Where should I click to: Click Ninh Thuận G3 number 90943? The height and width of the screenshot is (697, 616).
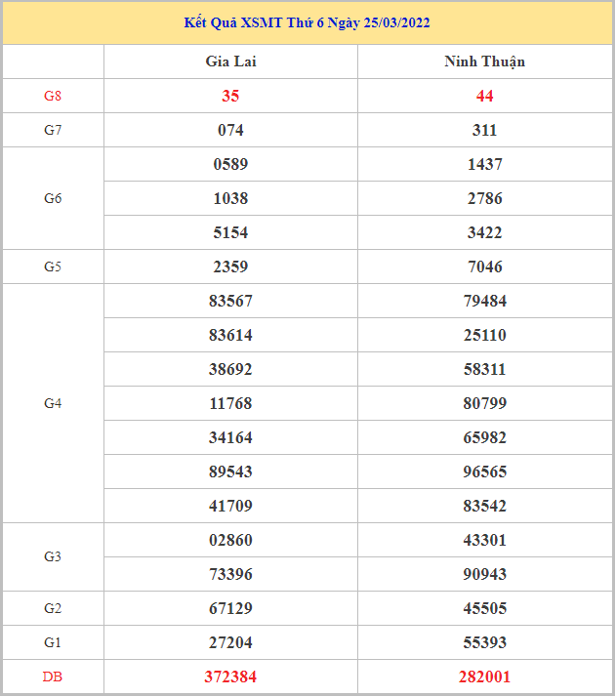[x=484, y=574]
